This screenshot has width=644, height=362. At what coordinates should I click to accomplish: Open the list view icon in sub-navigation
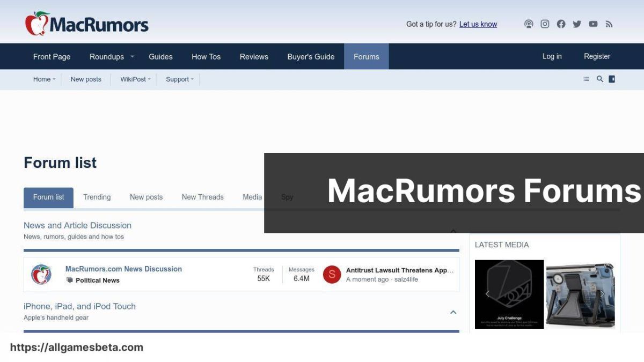(x=586, y=79)
